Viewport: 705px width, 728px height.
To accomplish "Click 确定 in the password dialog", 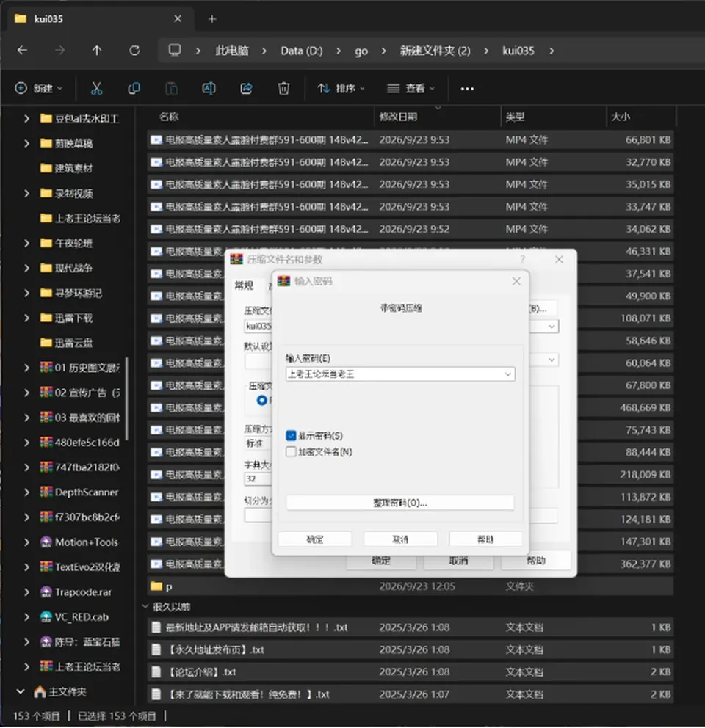I will click(314, 539).
